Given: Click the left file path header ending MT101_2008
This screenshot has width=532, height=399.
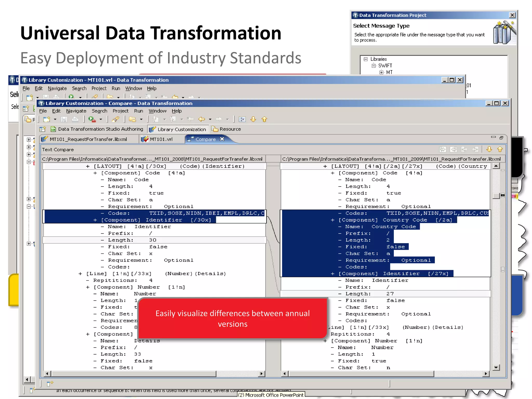Looking at the screenshot, I should tap(153, 159).
